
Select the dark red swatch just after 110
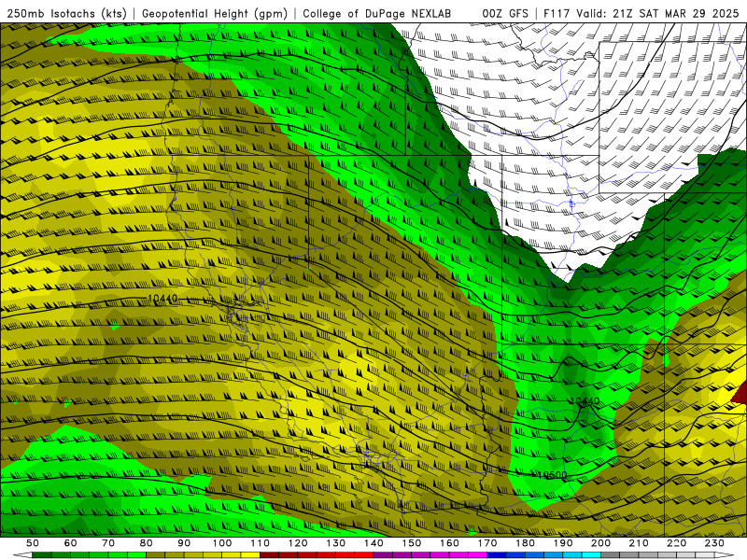click(x=269, y=555)
